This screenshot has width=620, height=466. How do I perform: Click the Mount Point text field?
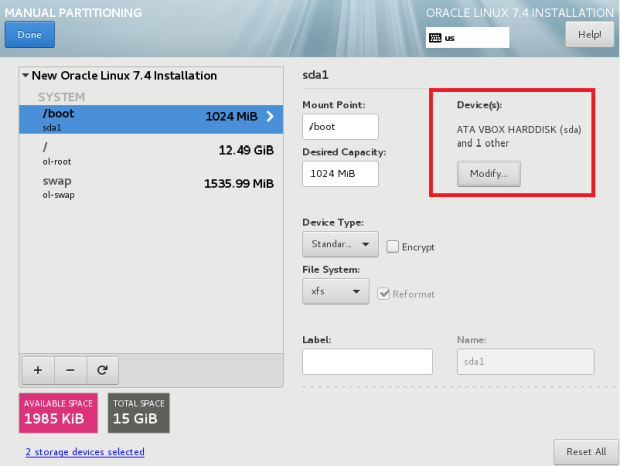340,127
